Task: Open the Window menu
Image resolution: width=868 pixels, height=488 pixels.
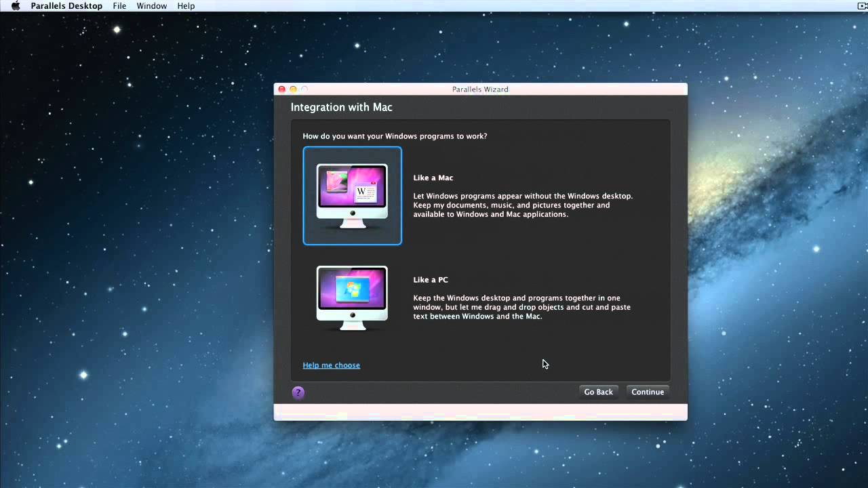Action: (x=152, y=6)
